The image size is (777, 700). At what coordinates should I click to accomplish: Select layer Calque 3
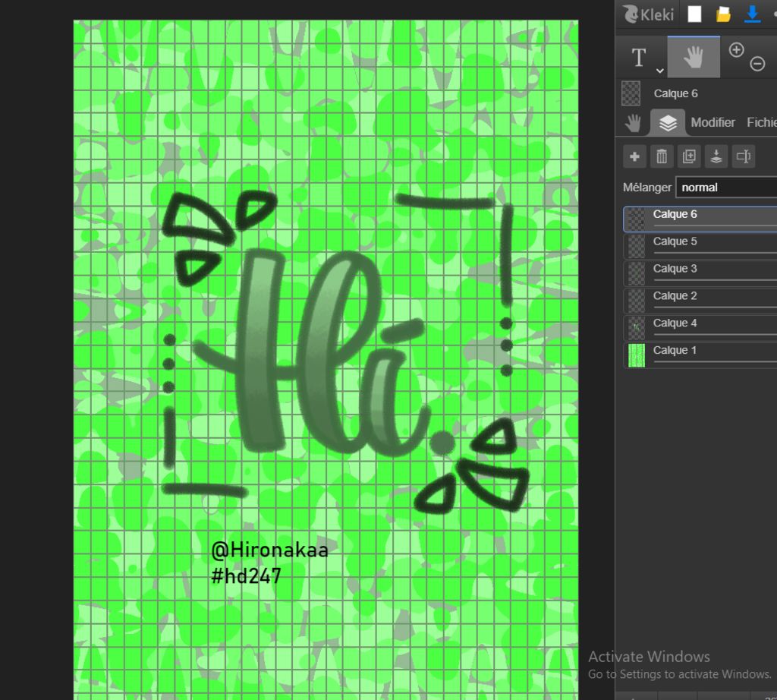coord(700,273)
